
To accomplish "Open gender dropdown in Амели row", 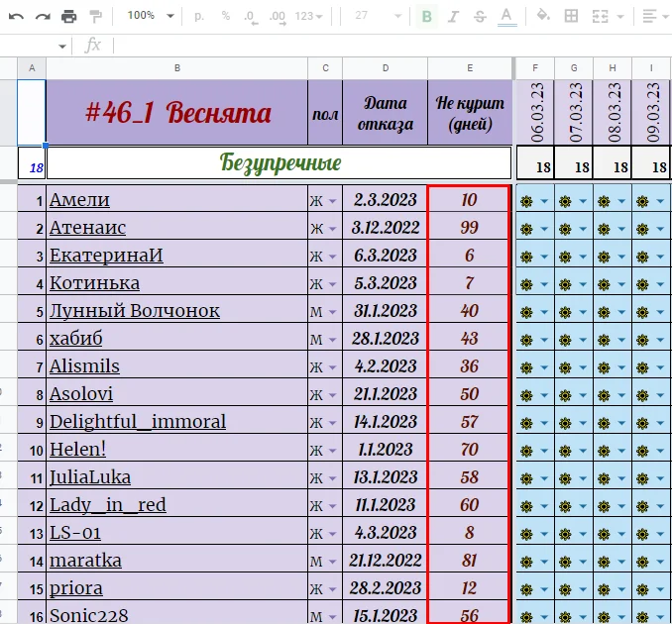I will pyautogui.click(x=333, y=200).
